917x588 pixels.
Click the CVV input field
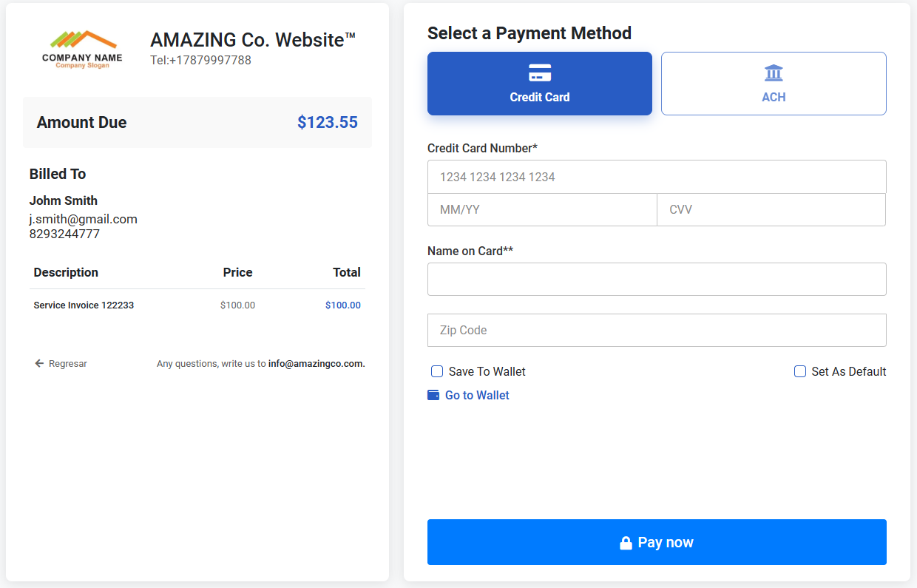771,209
